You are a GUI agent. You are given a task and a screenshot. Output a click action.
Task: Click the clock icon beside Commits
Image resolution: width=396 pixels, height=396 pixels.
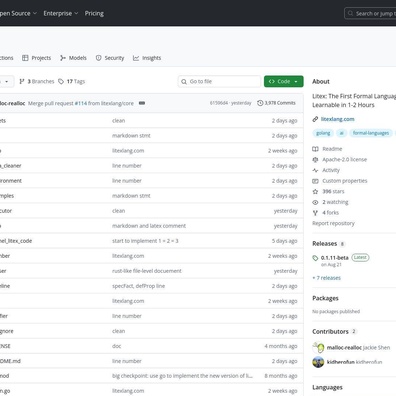coord(260,103)
